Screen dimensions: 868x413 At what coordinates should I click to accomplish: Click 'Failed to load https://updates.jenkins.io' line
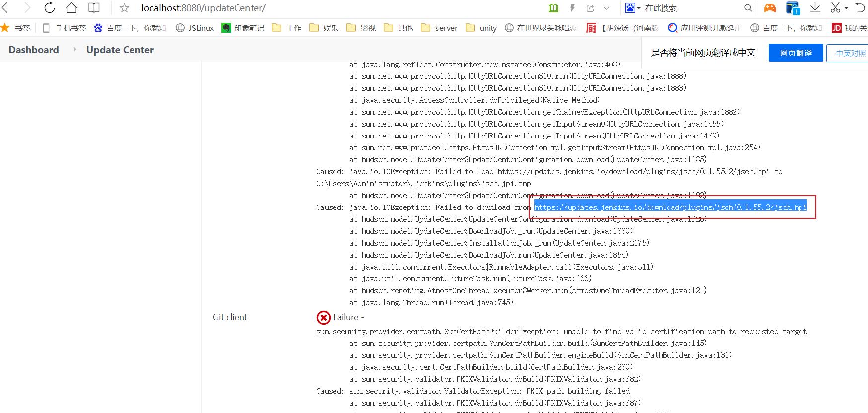point(549,172)
